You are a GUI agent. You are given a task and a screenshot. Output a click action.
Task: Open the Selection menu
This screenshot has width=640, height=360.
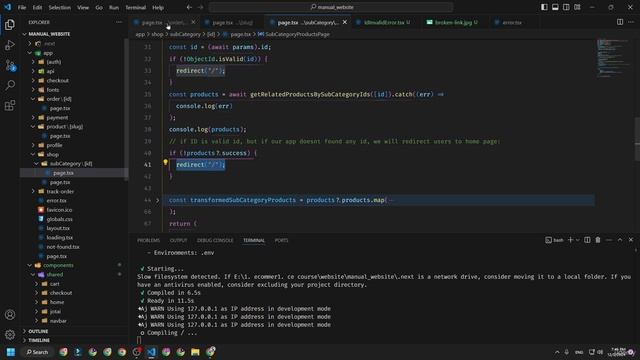pos(60,7)
